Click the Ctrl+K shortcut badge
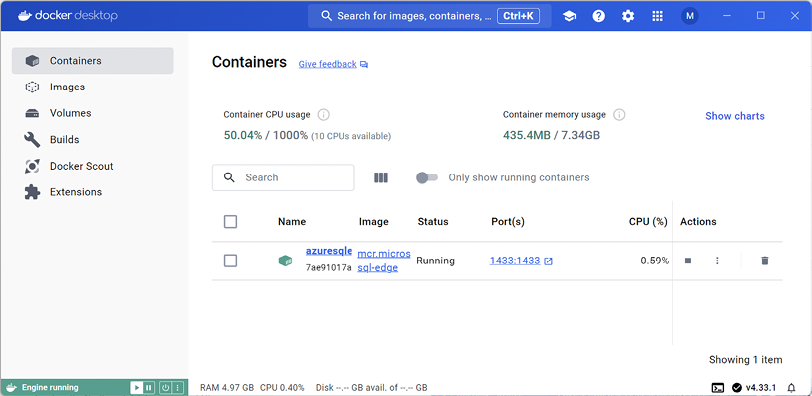812x396 pixels. 518,16
